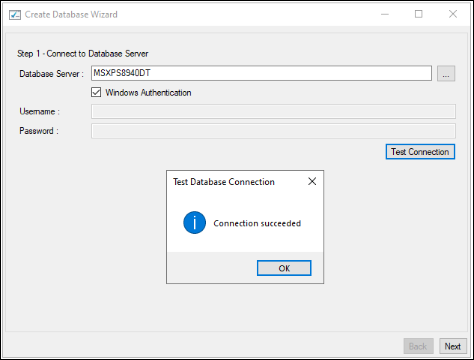474x360 pixels.
Task: Click the Next button
Action: click(x=453, y=346)
